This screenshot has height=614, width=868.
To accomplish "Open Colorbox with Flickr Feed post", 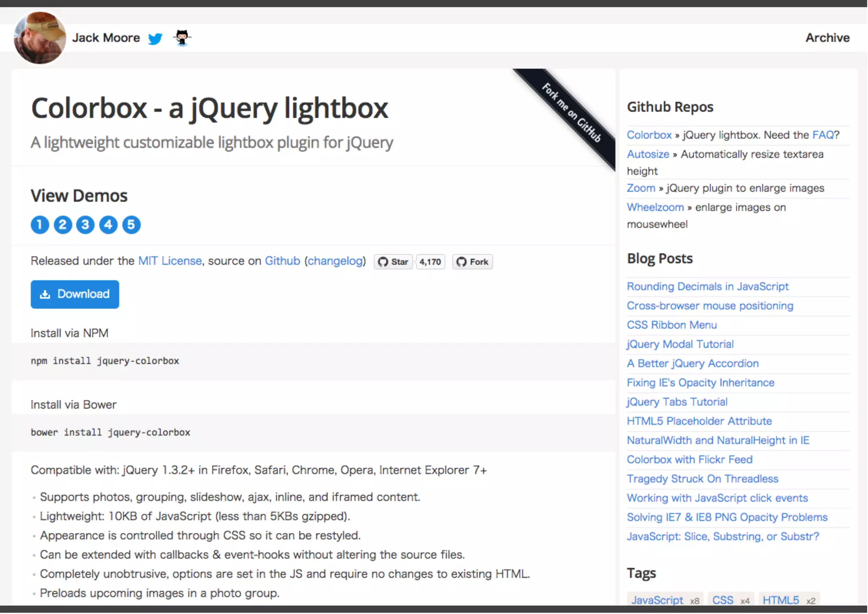I will 690,460.
